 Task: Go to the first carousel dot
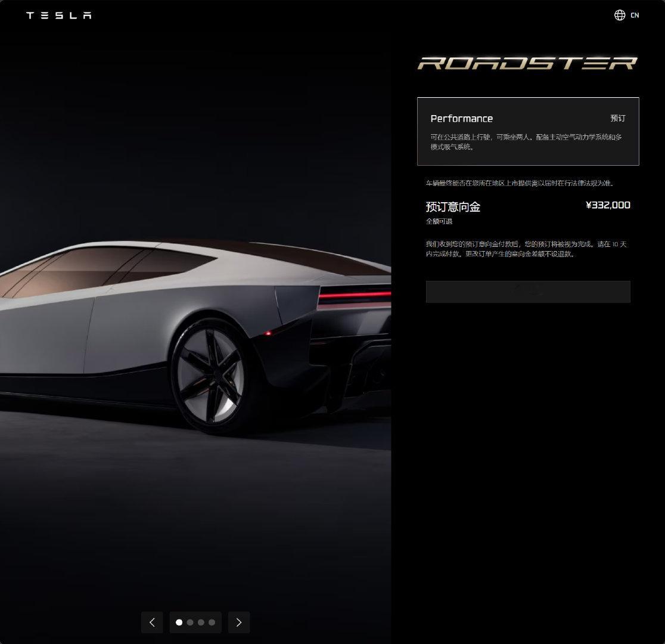(179, 623)
